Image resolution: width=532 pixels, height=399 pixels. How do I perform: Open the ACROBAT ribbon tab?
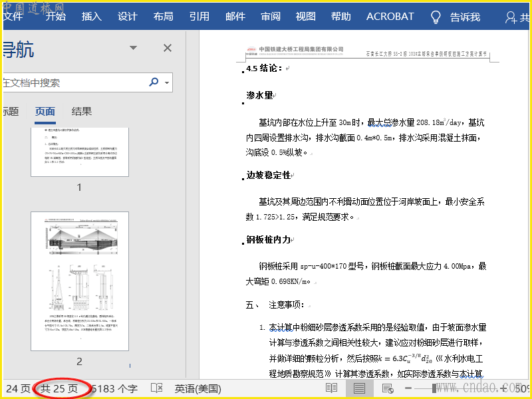point(390,16)
